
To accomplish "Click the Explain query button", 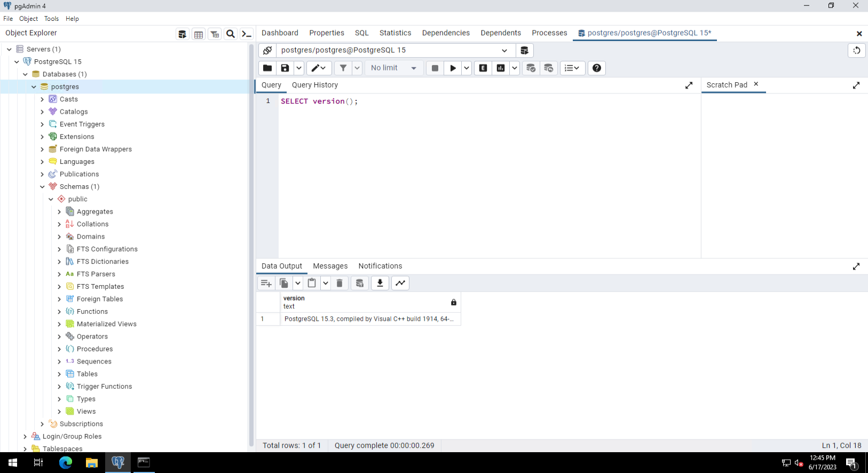I will click(x=483, y=68).
